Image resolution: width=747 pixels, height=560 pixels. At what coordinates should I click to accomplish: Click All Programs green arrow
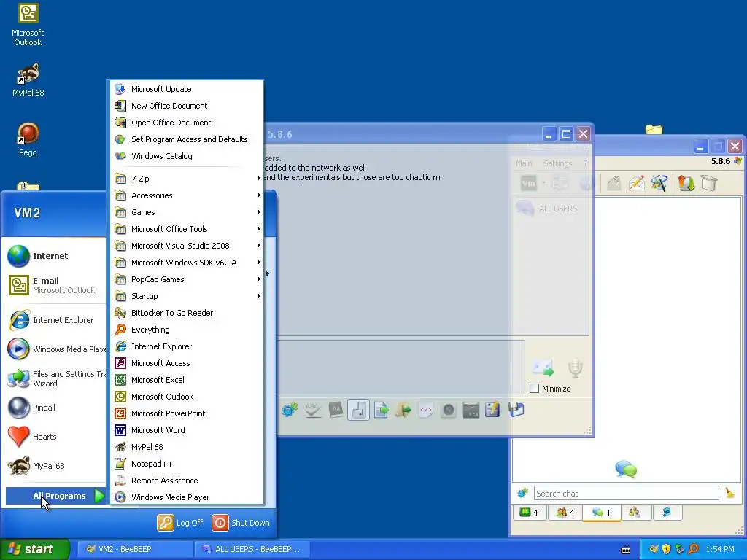[99, 496]
